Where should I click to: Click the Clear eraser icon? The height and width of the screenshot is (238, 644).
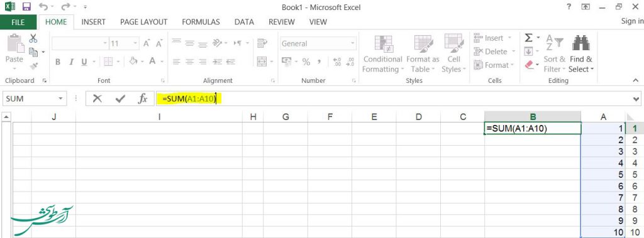528,65
